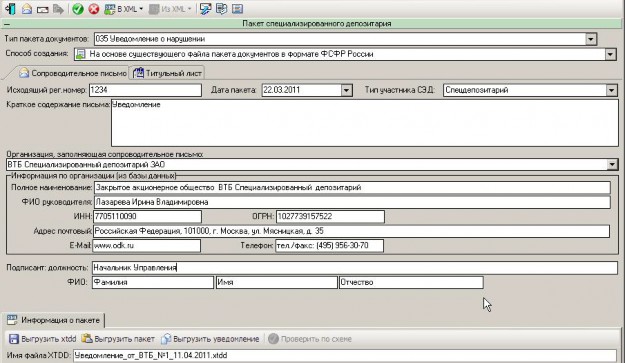The height and width of the screenshot is (363, 625).
Task: Expand the organization selection dropdown
Action: (x=612, y=165)
